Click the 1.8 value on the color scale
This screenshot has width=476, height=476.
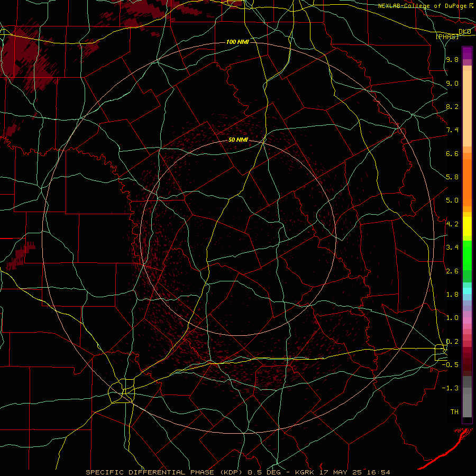click(x=452, y=295)
